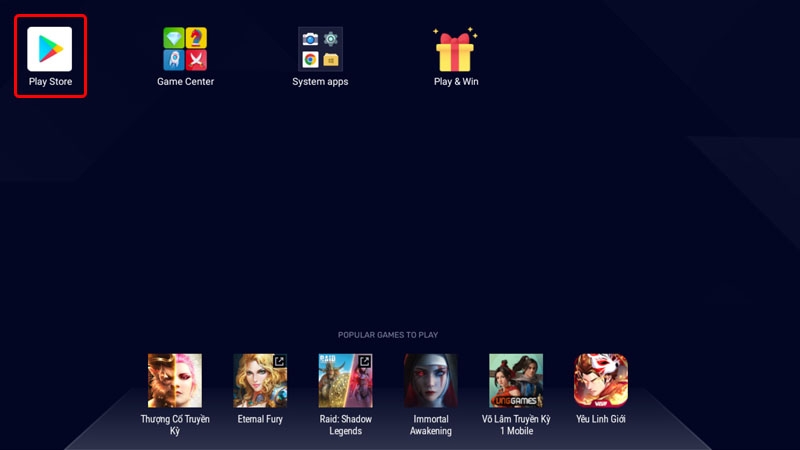Launch the Eternal Fury game

click(x=260, y=381)
